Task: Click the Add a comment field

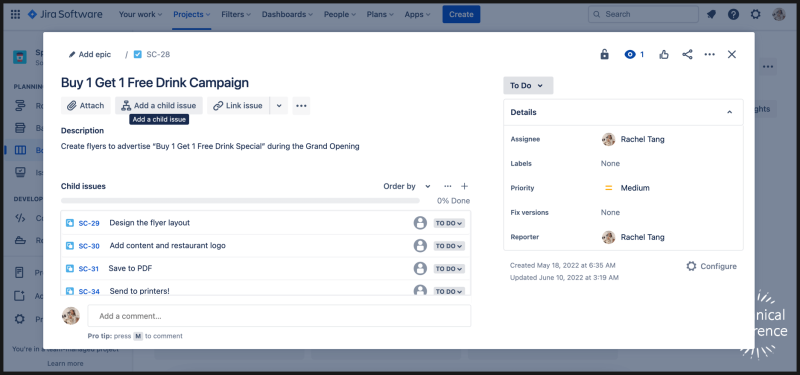Action: (279, 316)
